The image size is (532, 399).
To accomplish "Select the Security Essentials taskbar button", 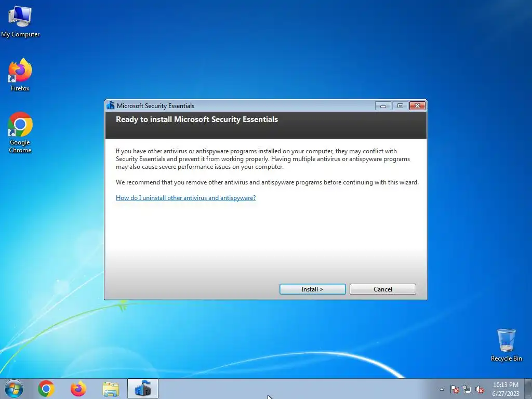I will tap(143, 389).
